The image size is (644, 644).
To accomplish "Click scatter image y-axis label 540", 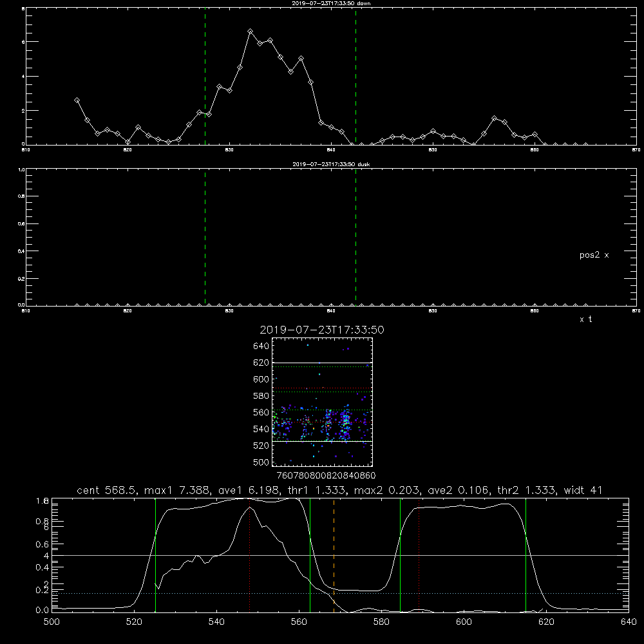I will [261, 429].
